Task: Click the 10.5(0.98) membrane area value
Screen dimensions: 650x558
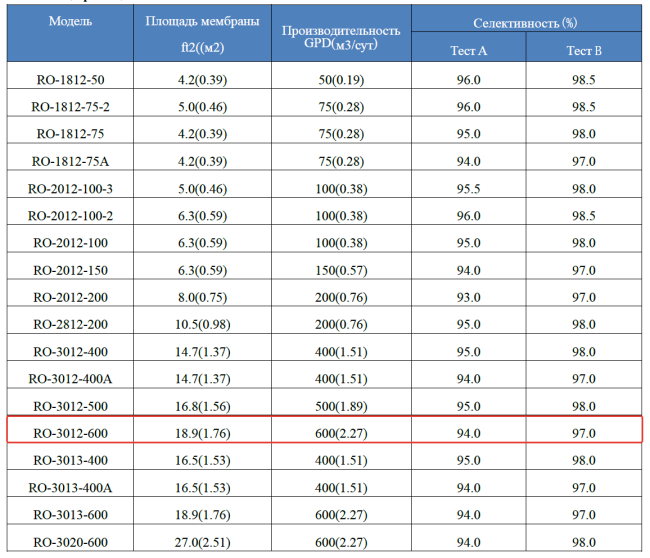Action: 204,324
